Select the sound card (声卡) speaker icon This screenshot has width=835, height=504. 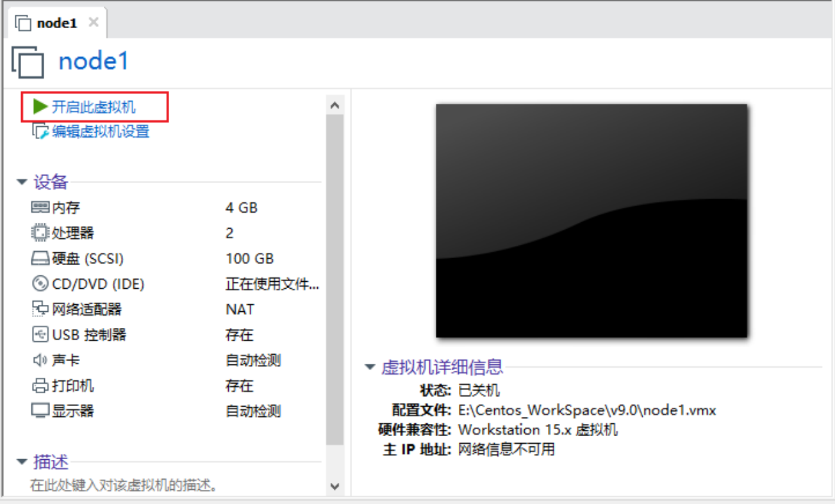coord(40,360)
